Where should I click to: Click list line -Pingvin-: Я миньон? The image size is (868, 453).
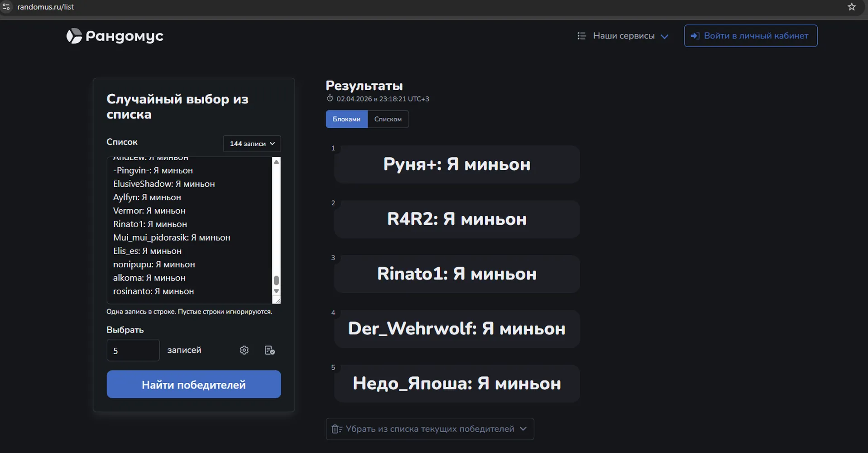click(153, 170)
